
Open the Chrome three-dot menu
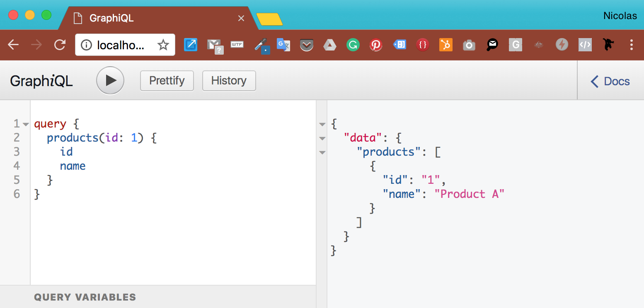[631, 45]
